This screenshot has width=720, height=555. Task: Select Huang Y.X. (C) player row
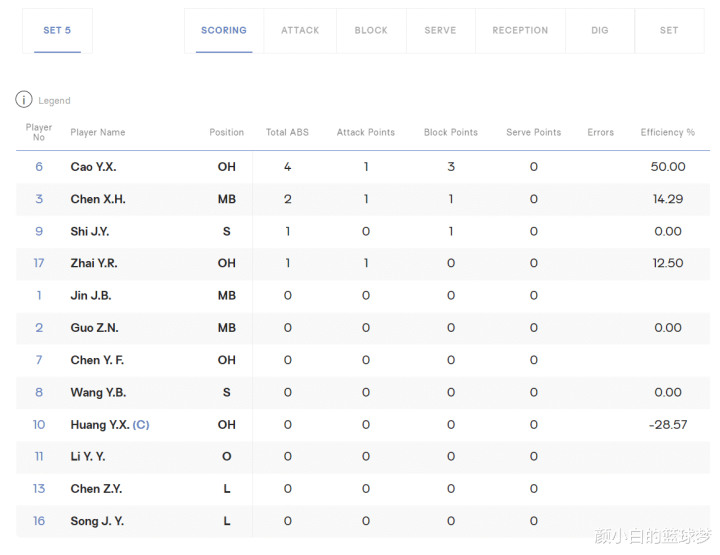[x=363, y=425]
